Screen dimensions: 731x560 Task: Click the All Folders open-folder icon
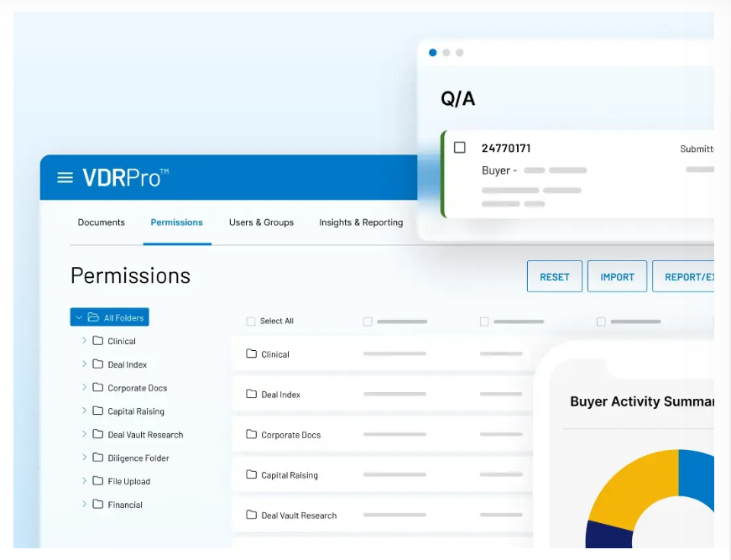[93, 317]
